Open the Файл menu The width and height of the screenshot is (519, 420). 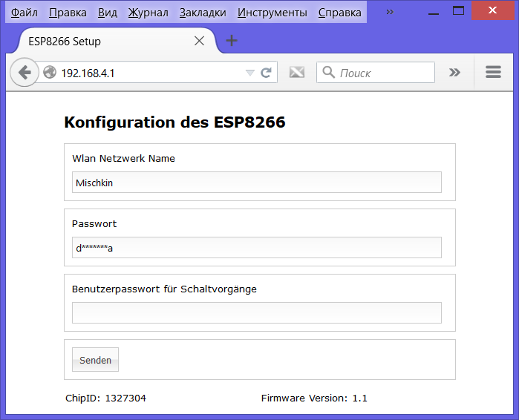point(25,13)
